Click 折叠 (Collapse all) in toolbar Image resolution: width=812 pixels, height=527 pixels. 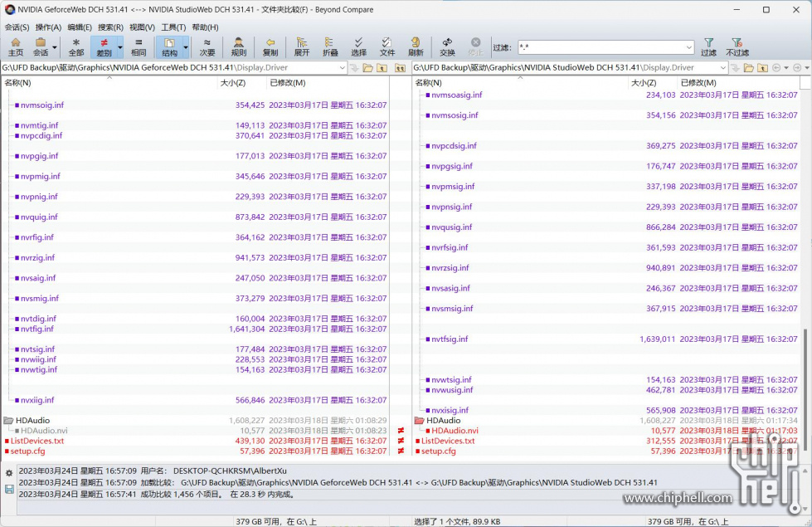(330, 47)
